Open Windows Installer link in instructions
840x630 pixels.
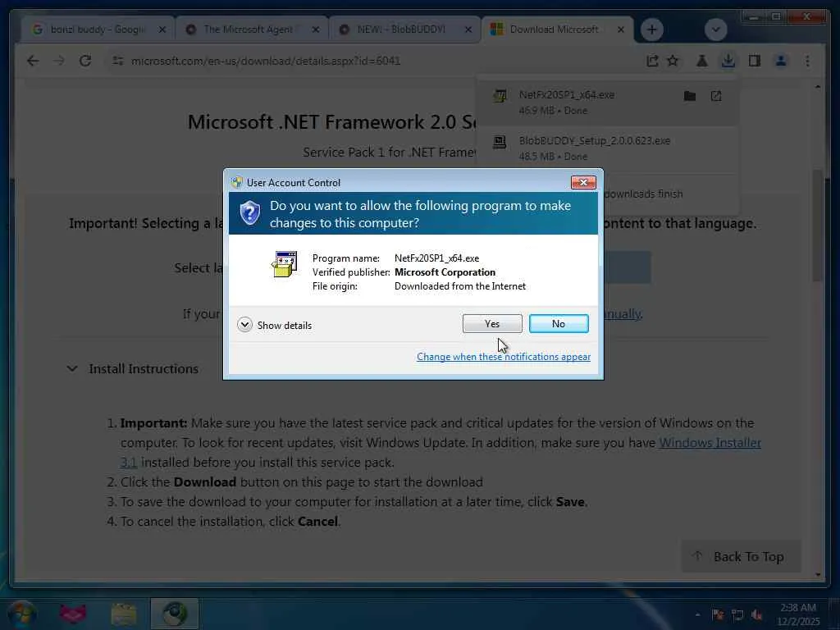710,442
